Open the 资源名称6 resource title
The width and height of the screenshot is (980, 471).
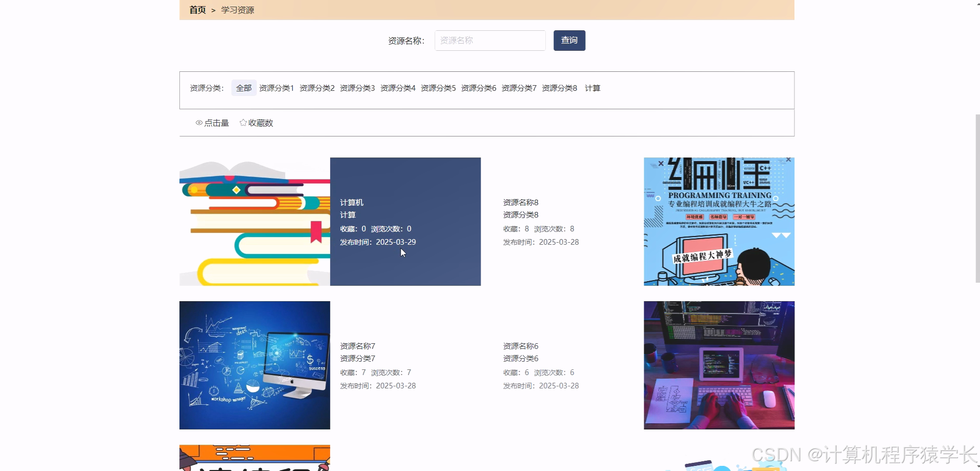521,346
